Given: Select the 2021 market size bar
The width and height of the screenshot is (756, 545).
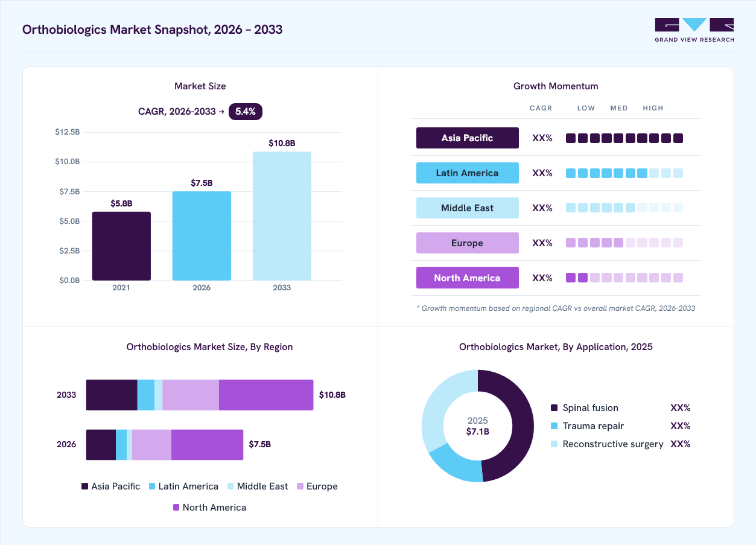Looking at the screenshot, I should tap(121, 246).
